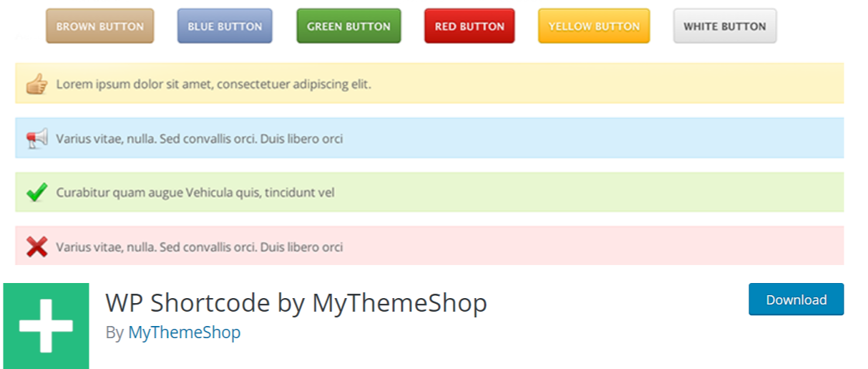Viewport: 868px width, 369px height.
Task: Click the thumbs-up icon in yellow alert
Action: click(36, 84)
